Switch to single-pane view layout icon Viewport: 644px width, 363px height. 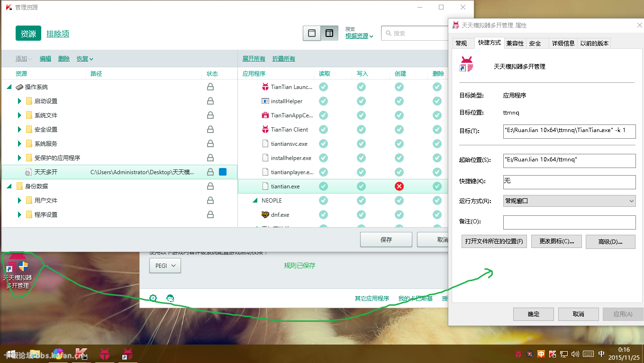point(312,33)
